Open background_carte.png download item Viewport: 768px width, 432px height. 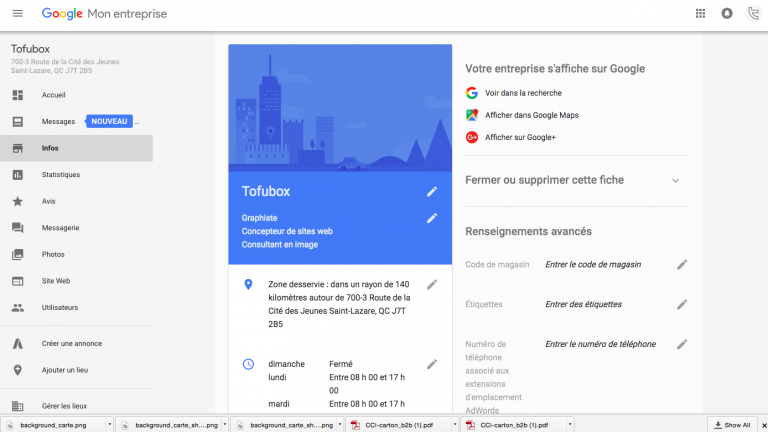53,425
